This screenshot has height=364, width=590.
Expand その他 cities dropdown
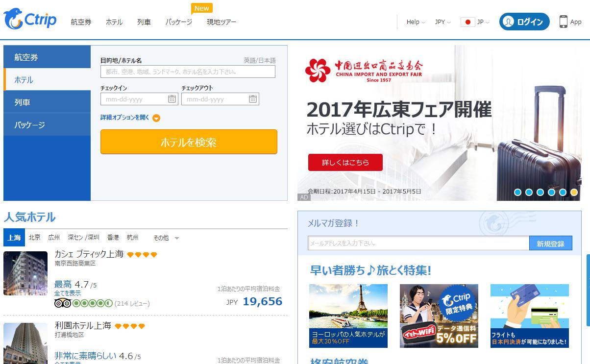tap(166, 238)
